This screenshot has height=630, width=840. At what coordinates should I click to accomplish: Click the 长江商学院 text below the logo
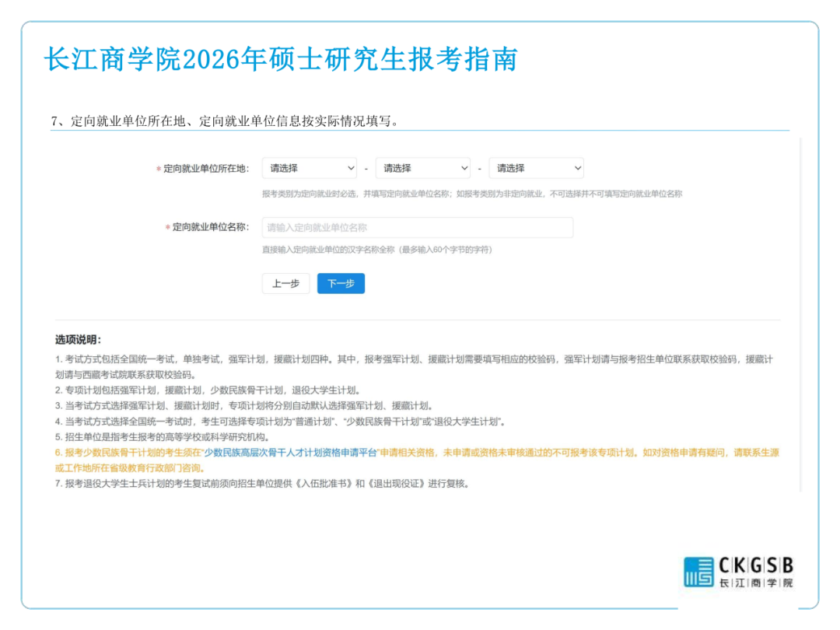755,583
